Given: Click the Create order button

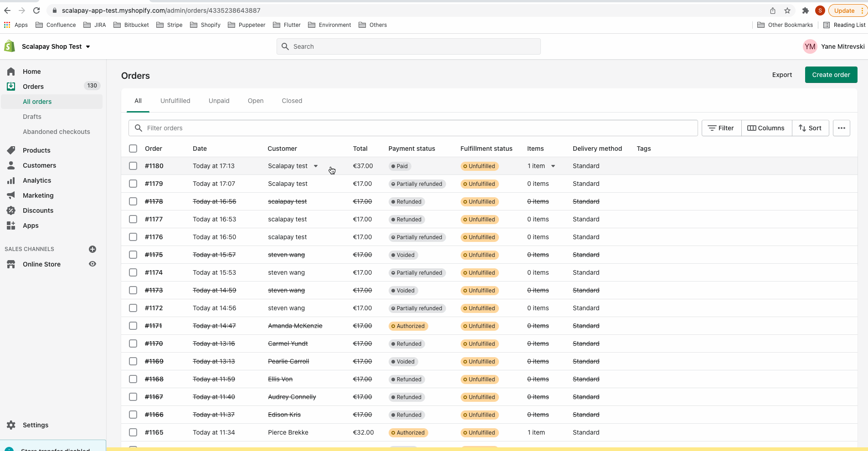Looking at the screenshot, I should point(831,75).
